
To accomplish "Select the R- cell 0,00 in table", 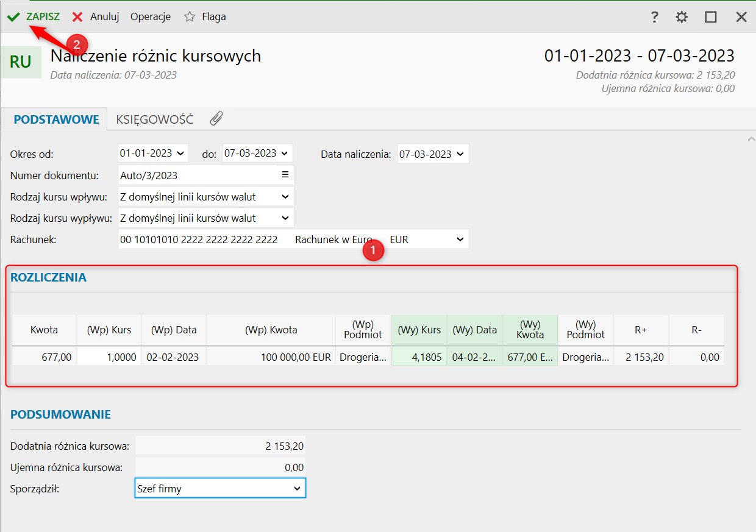I will (697, 357).
